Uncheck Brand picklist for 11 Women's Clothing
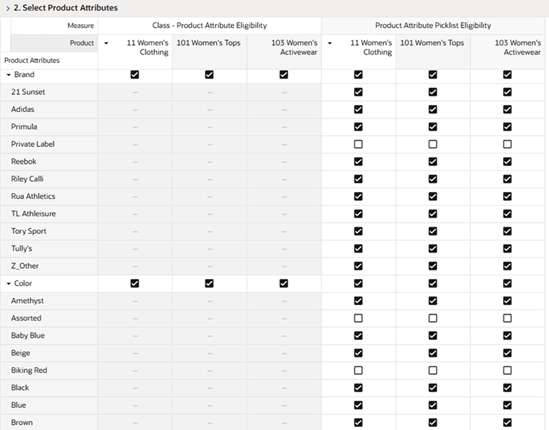 point(358,75)
